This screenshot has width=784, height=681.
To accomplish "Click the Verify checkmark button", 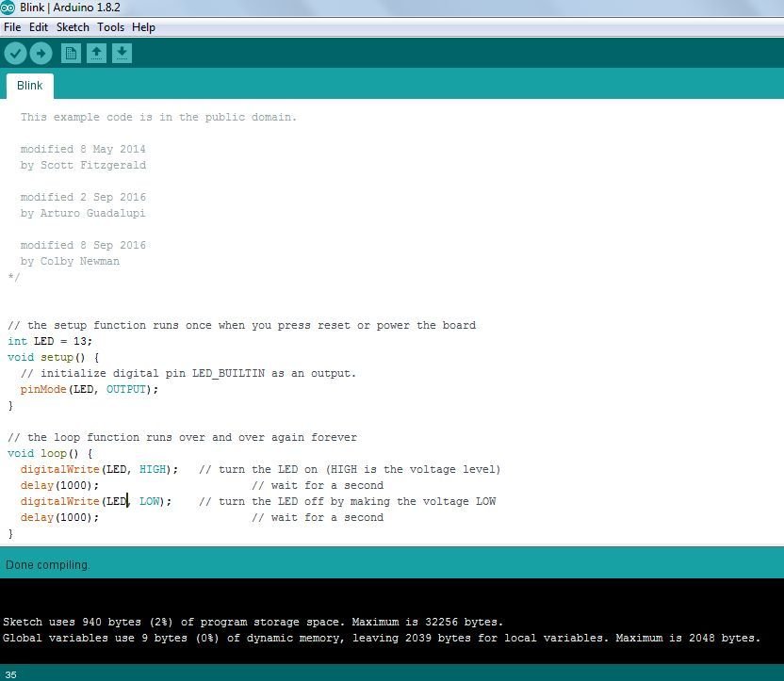I will [15, 53].
